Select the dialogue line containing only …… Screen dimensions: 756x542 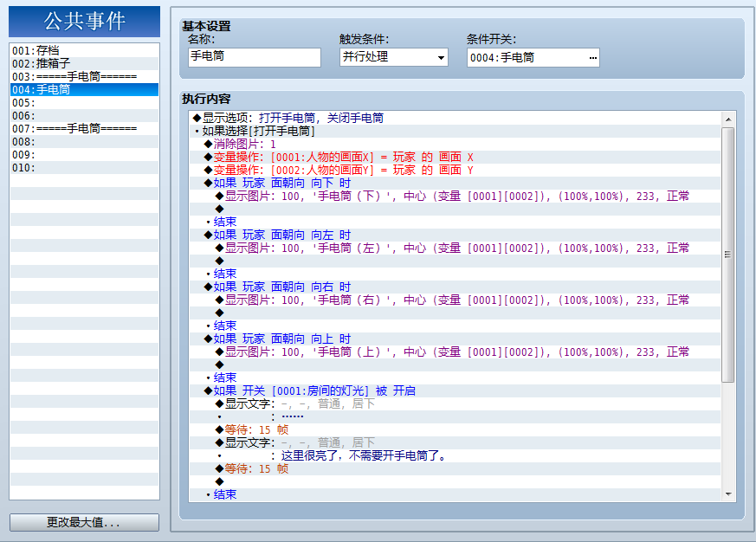pos(456,417)
